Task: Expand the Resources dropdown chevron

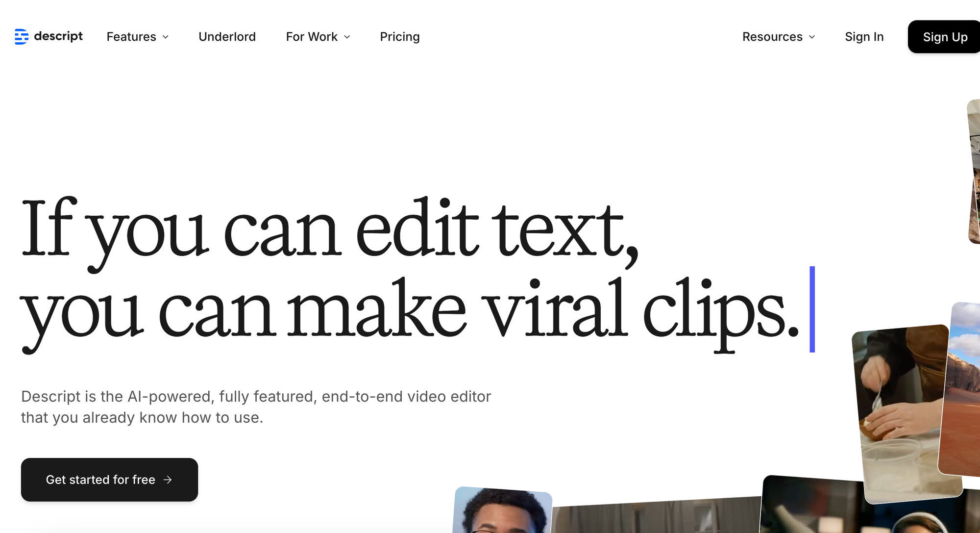Action: coord(812,37)
